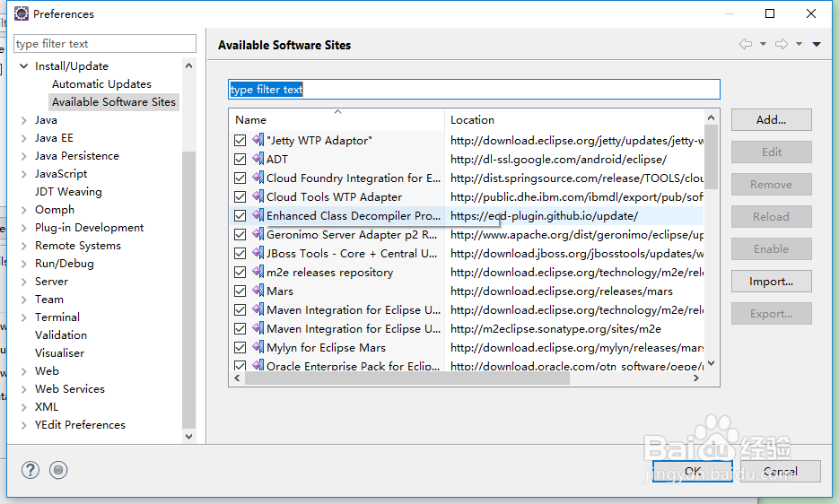Click the back navigation arrow icon
Image resolution: width=839 pixels, height=504 pixels.
point(745,44)
